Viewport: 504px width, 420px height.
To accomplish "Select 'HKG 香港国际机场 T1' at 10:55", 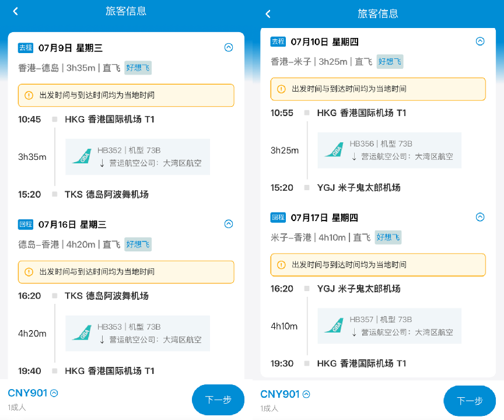I will (x=362, y=113).
